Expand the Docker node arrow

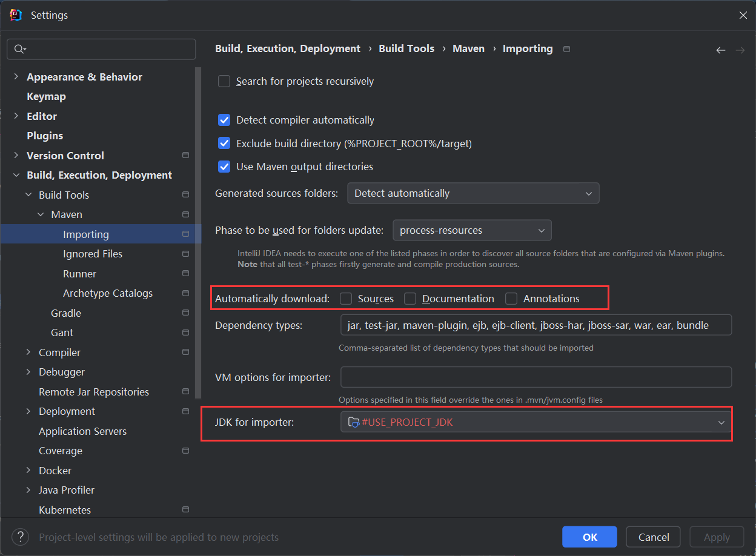click(x=28, y=471)
